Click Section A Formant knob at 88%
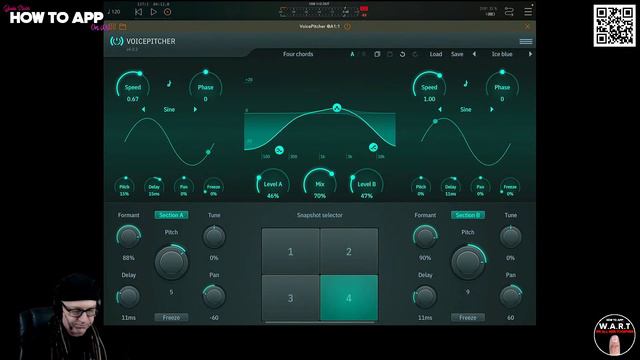Image resolution: width=640 pixels, height=360 pixels. (129, 237)
